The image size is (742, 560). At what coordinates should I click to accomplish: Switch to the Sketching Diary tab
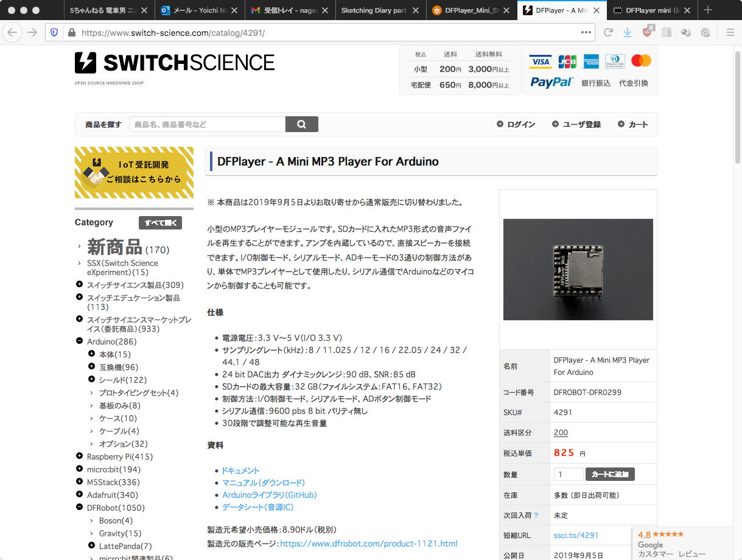tap(380, 10)
